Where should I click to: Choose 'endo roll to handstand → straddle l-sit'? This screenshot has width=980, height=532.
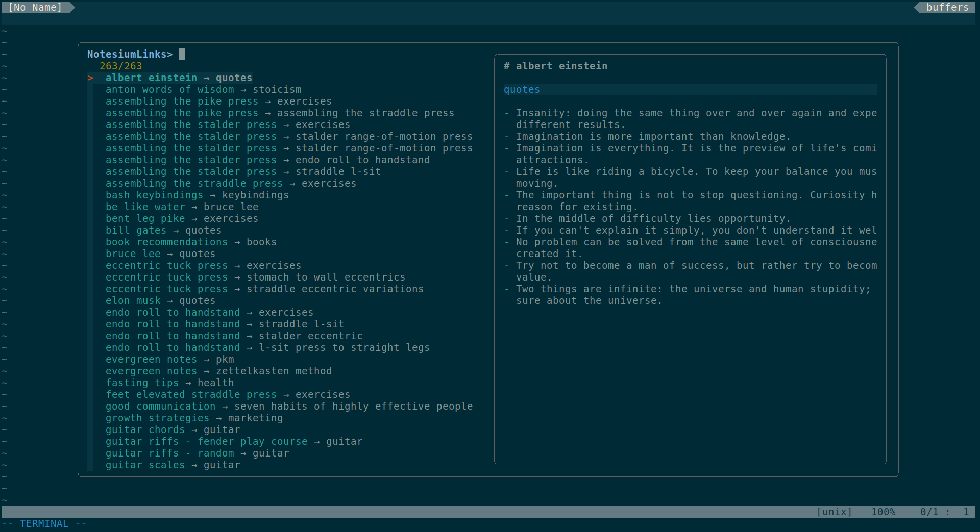225,324
